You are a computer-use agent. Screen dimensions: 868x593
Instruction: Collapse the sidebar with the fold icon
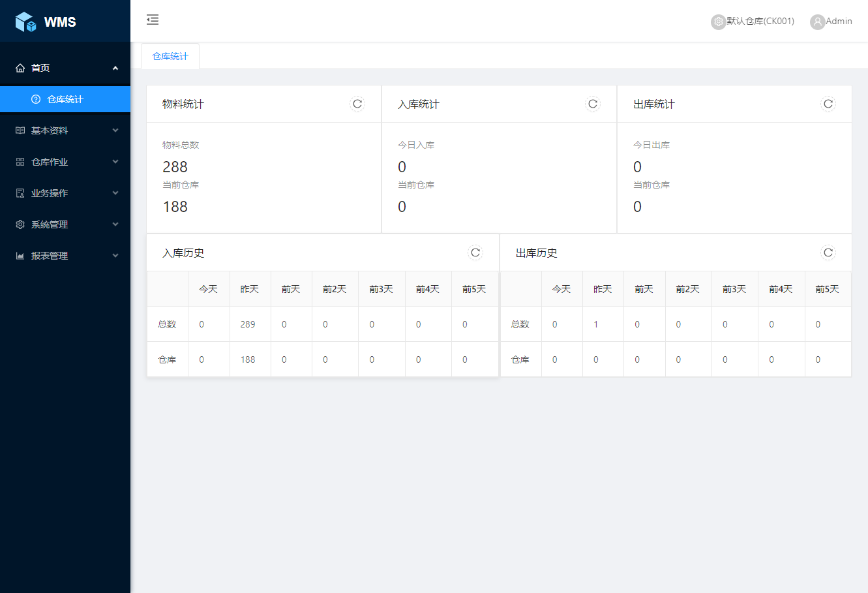(x=153, y=20)
